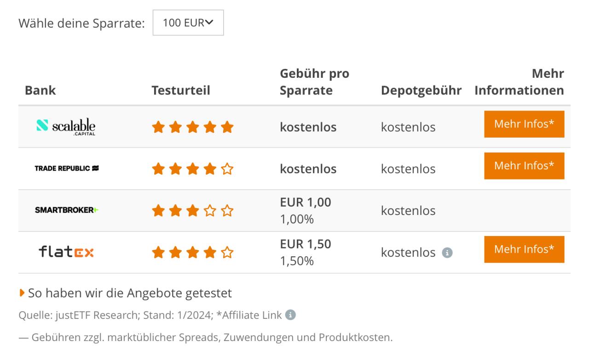The height and width of the screenshot is (364, 589).
Task: Click the Gebühr pro Sparrate column header
Action: coord(314,82)
